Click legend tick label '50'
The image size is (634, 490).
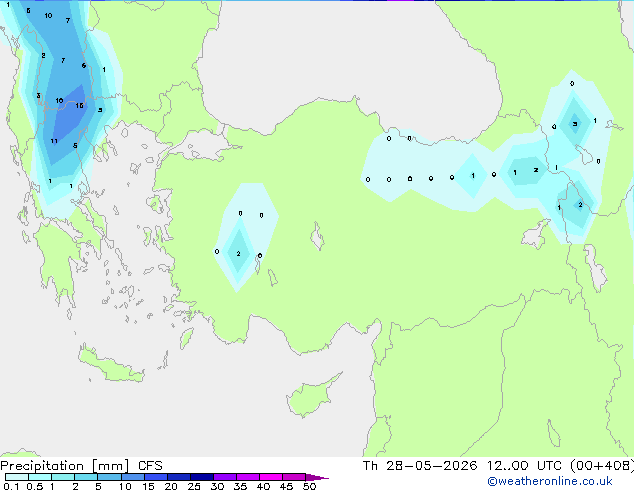click(x=309, y=486)
